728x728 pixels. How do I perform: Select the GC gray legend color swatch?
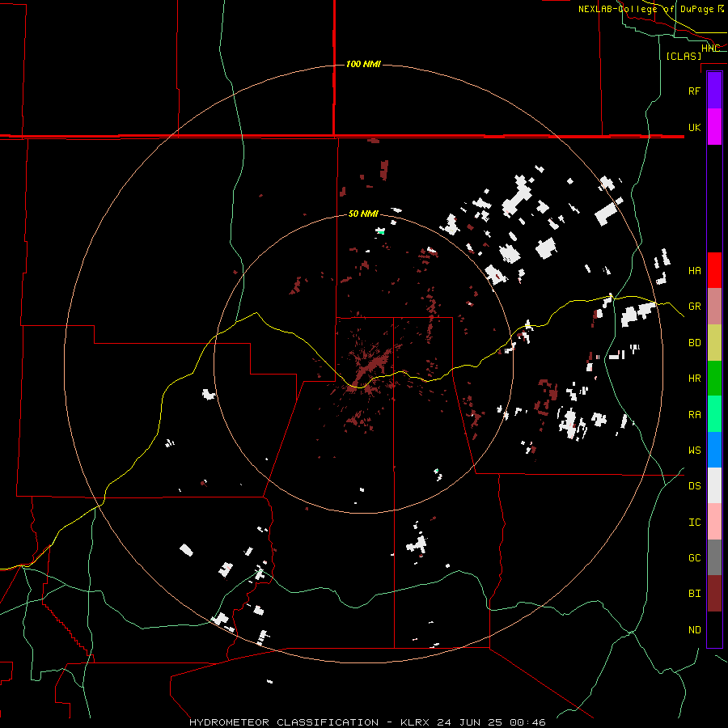714,557
